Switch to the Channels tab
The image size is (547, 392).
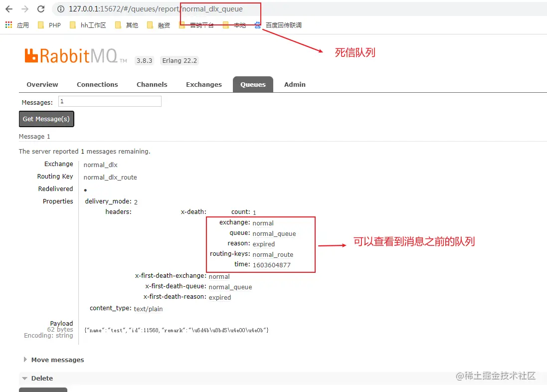(x=152, y=84)
